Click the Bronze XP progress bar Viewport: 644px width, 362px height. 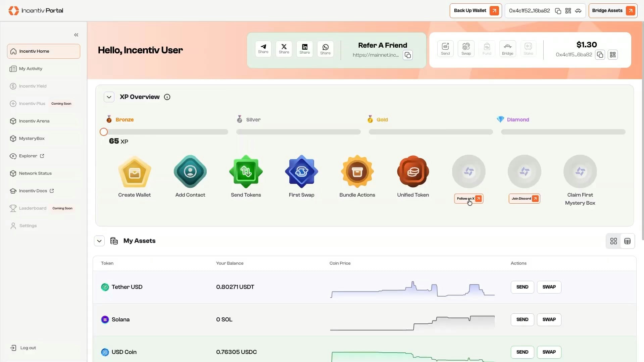tap(164, 132)
